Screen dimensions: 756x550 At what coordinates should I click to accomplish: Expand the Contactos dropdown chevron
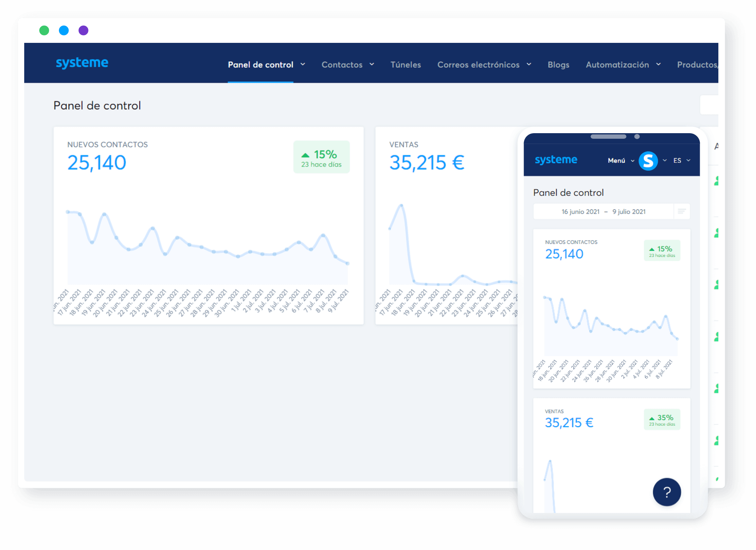[372, 64]
